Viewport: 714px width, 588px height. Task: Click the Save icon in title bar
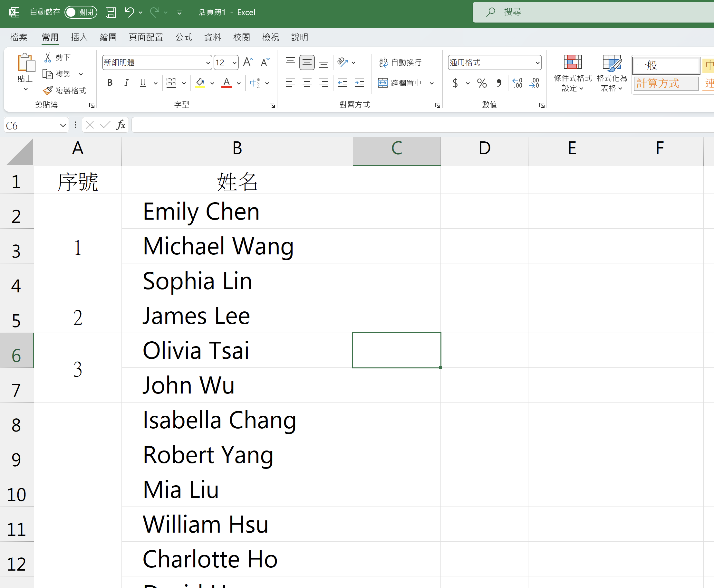point(111,13)
